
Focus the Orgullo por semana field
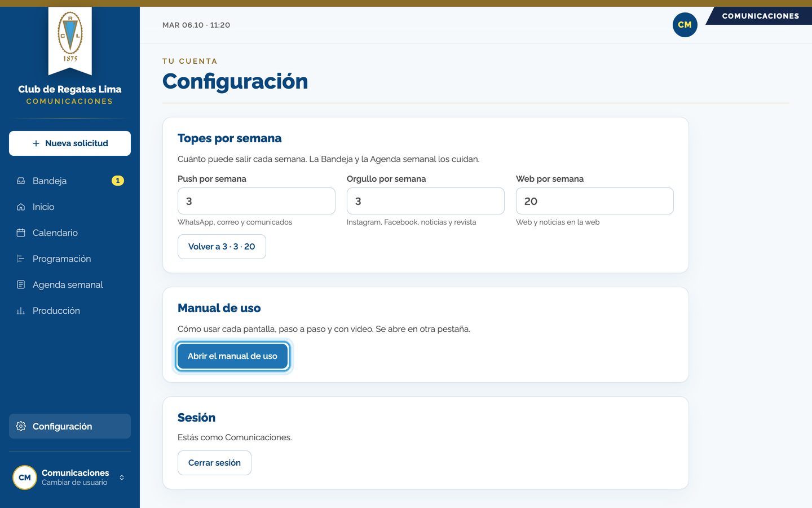click(426, 201)
